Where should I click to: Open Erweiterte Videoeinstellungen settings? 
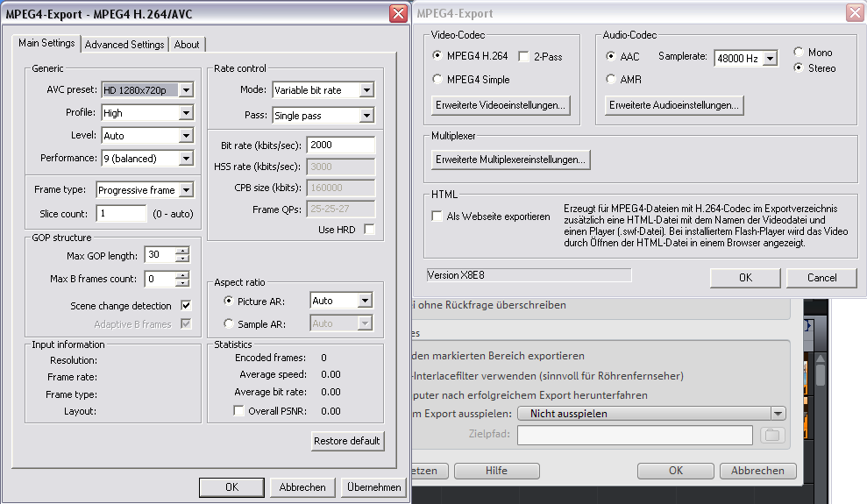click(501, 105)
